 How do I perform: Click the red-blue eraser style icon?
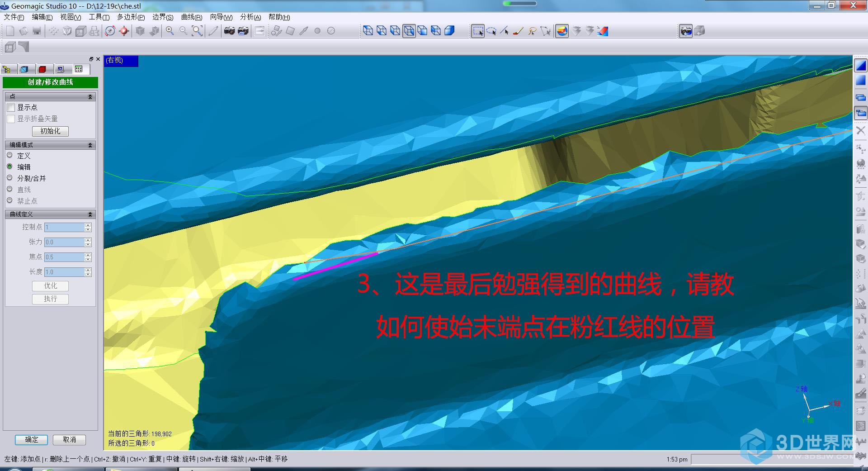click(603, 31)
